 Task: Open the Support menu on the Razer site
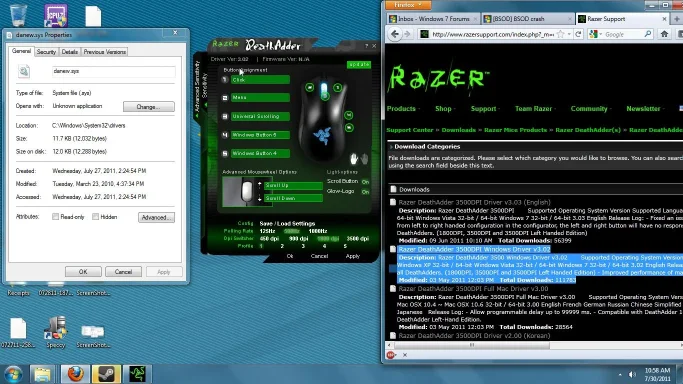click(484, 108)
